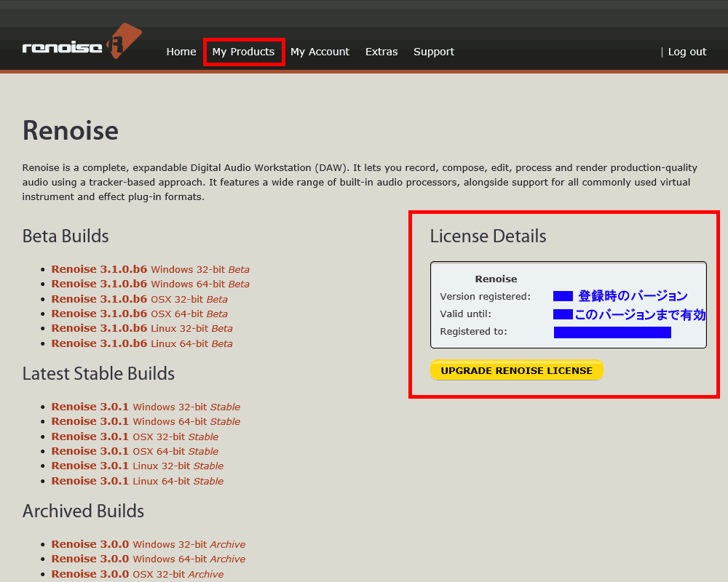
Task: Open the Extras menu item
Action: point(381,52)
